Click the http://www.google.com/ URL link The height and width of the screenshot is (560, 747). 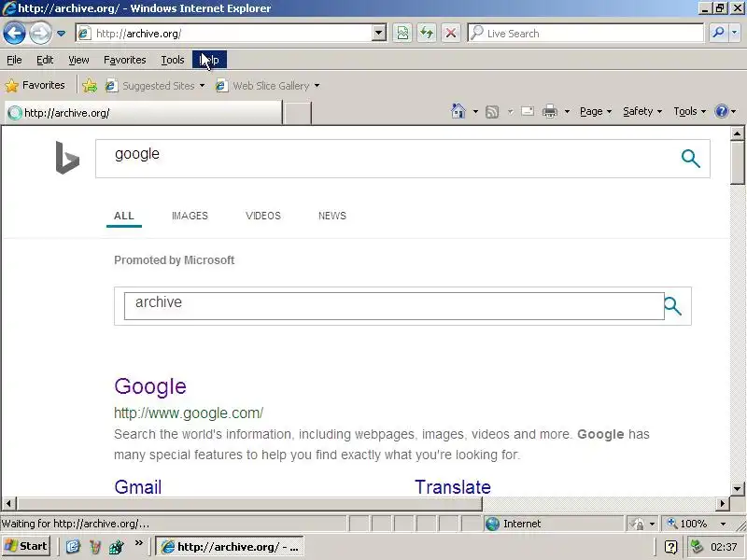[189, 413]
